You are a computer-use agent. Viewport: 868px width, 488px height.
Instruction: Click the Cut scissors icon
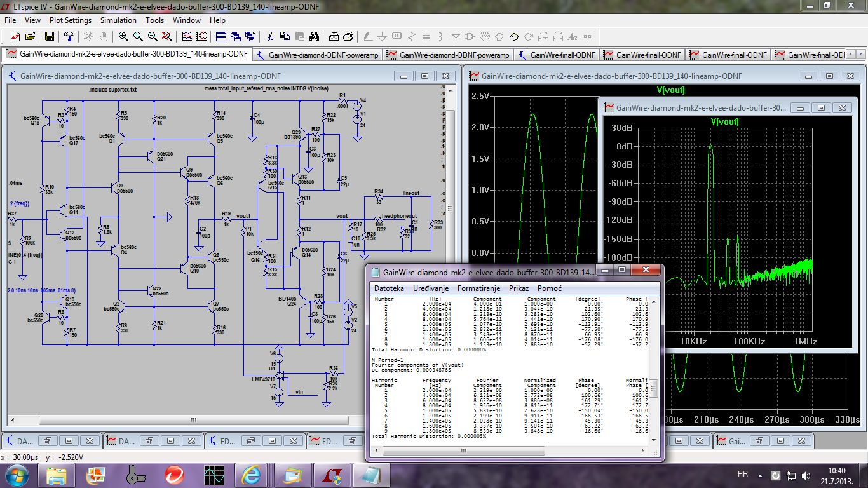(x=270, y=36)
